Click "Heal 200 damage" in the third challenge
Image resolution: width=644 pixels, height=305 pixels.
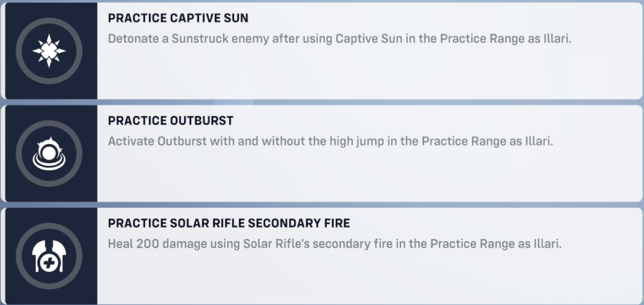pos(152,243)
